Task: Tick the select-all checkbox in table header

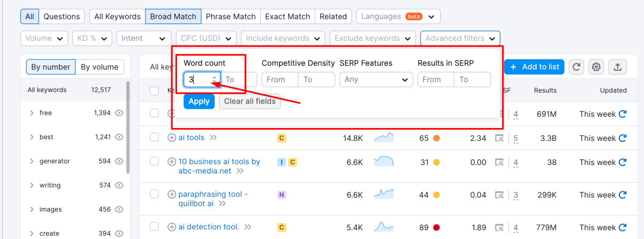Action: pyautogui.click(x=155, y=91)
